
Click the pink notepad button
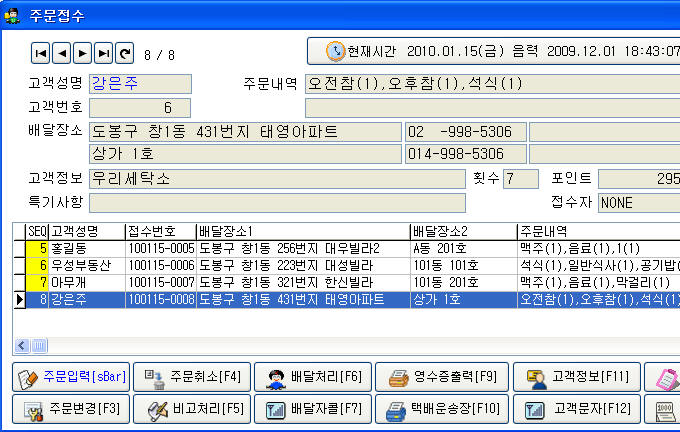(x=664, y=377)
